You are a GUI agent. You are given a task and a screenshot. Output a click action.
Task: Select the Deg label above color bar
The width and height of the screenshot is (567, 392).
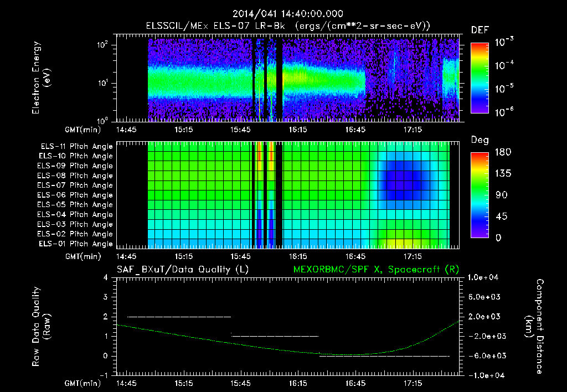click(480, 140)
